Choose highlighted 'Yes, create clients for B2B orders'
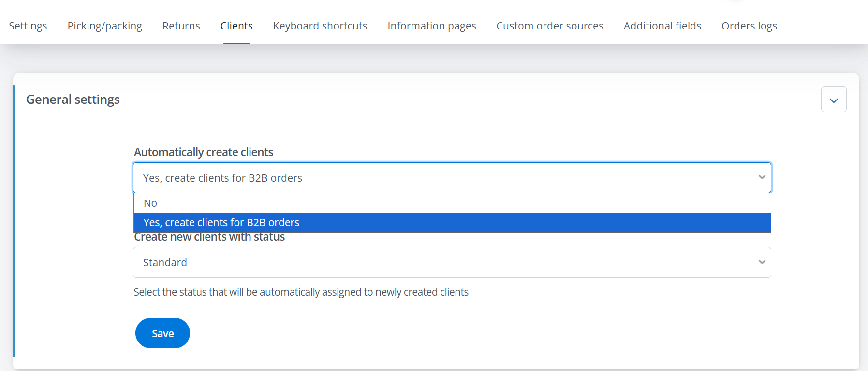Screen dimensions: 868x371 452,222
